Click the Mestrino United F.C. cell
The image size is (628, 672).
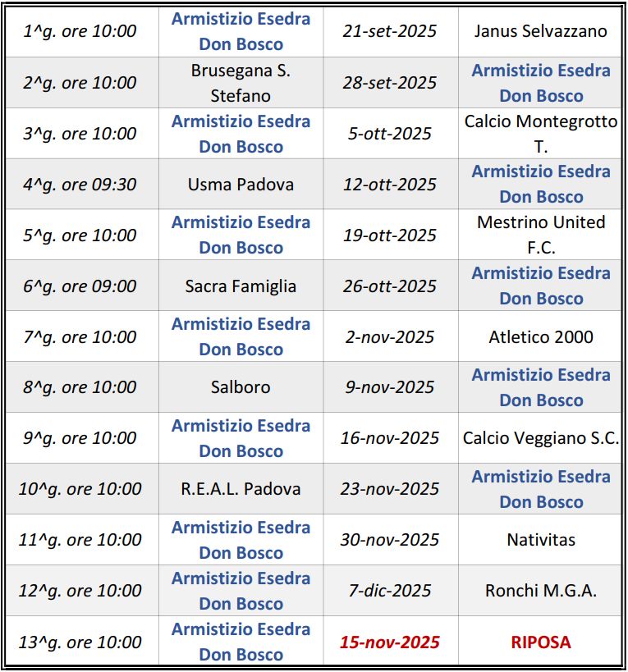541,235
